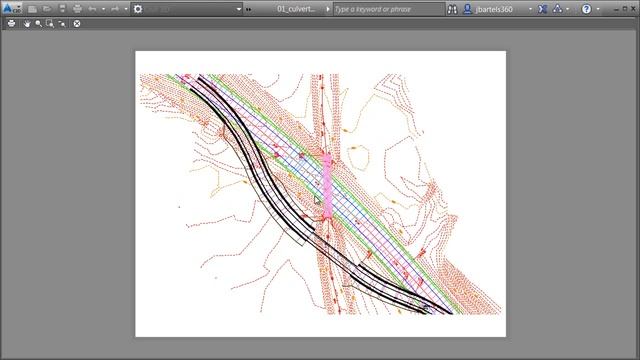Select the Zoom Window tool
The width and height of the screenshot is (640, 360).
[x=50, y=24]
